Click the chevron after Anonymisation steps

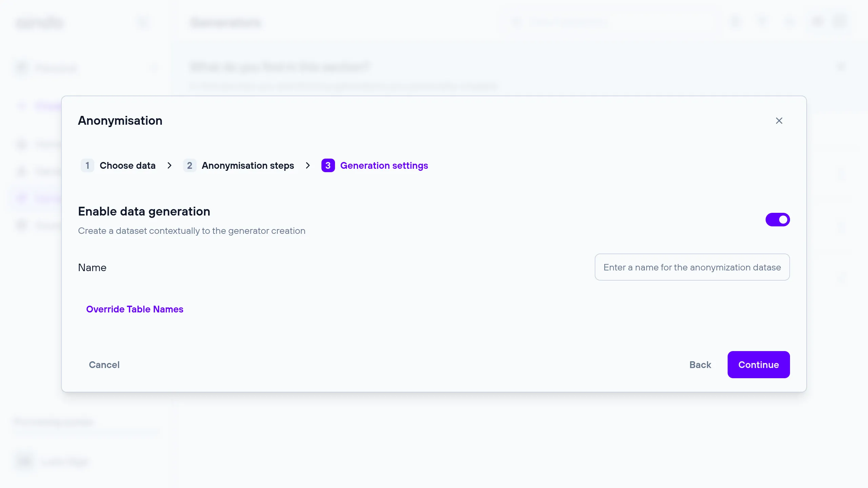308,165
